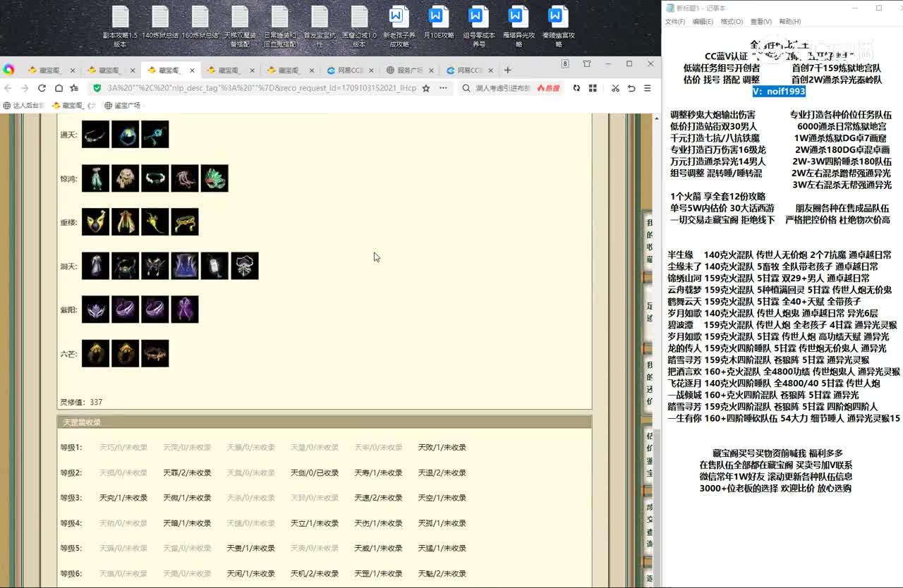Click the 天究/1/未收录 entry
Image resolution: width=903 pixels, height=588 pixels.
tap(123, 498)
